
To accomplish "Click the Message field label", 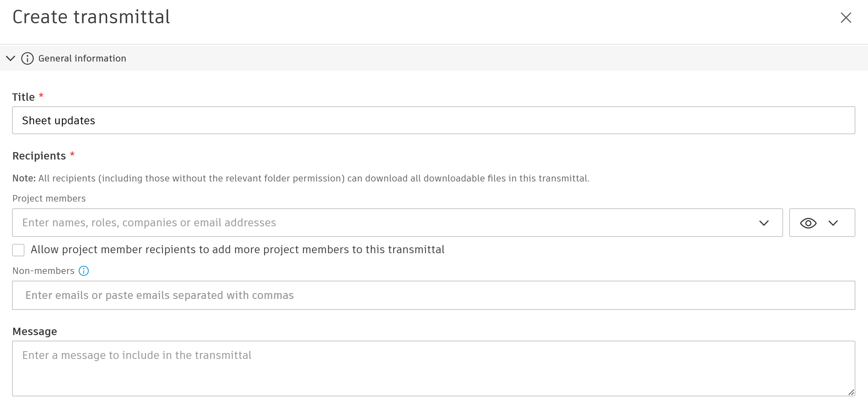I will (35, 331).
